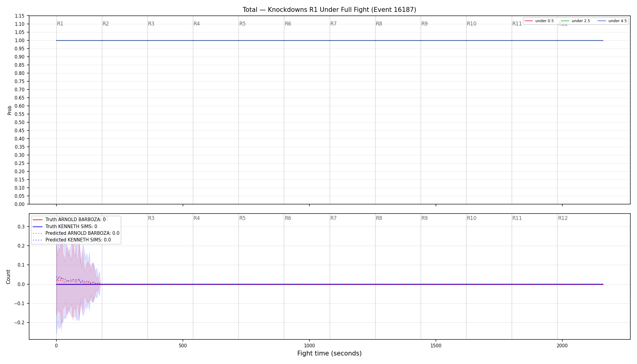Click the R9 label in the Count chart
The image size is (637, 364).
tap(424, 218)
